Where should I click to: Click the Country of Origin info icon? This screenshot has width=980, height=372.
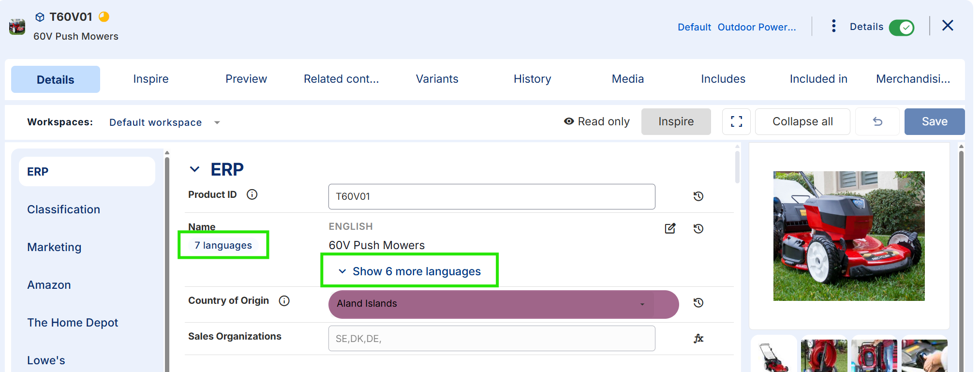click(284, 301)
